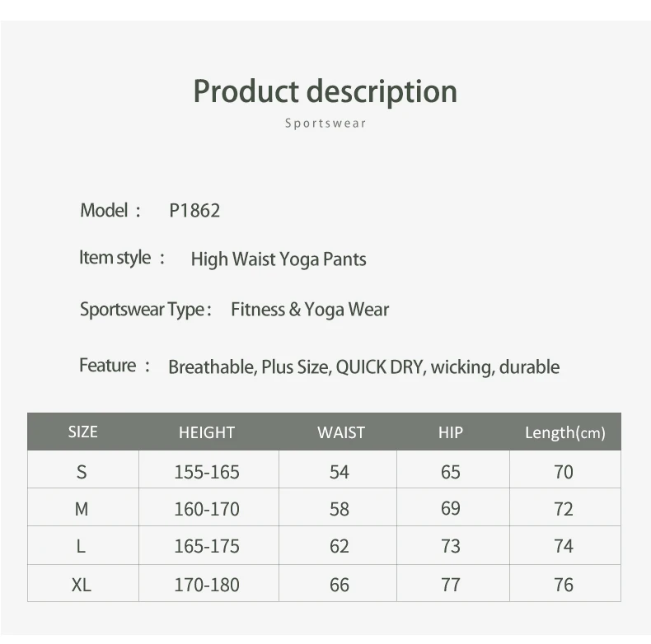
Task: Click the Sportswear subtitle text
Action: pos(325,124)
